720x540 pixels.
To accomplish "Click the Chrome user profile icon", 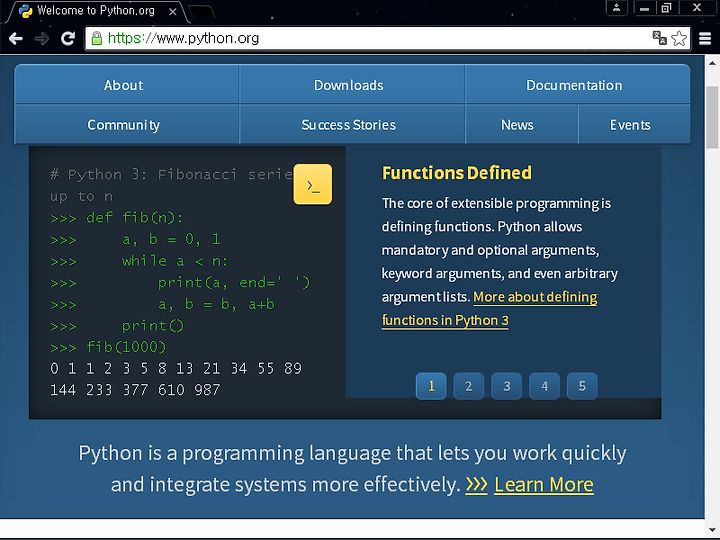I will (x=617, y=8).
